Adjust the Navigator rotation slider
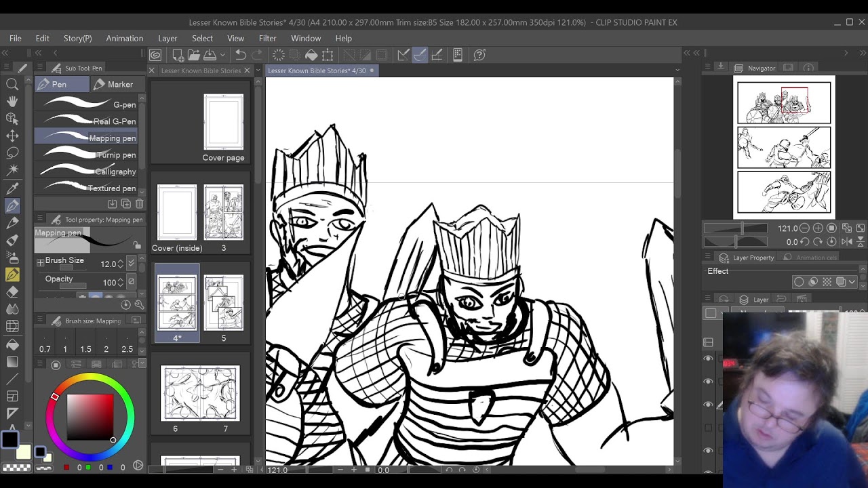 [734, 242]
